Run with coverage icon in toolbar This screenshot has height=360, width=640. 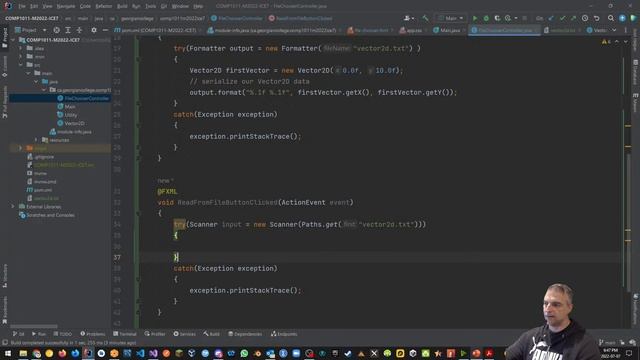[x=497, y=18]
